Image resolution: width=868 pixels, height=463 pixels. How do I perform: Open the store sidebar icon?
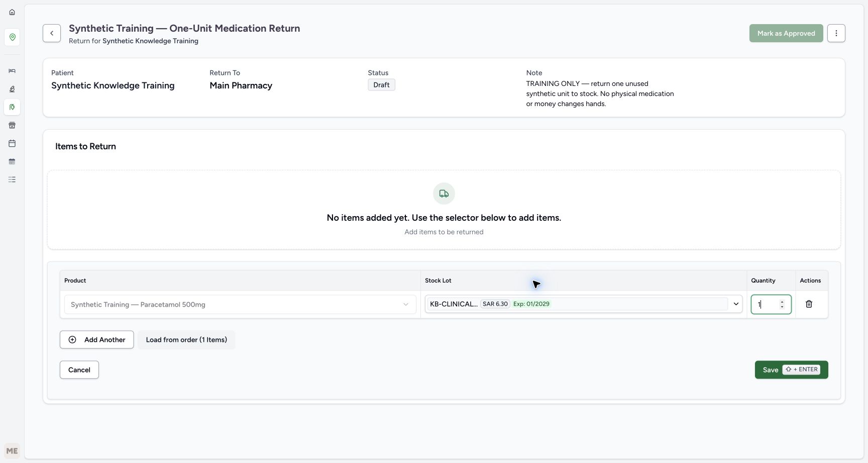click(x=12, y=125)
